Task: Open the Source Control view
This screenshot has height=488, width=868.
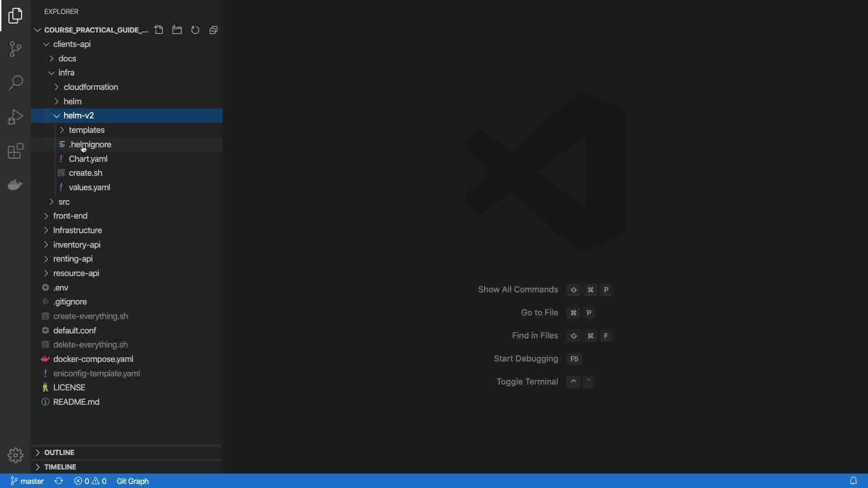Action: pyautogui.click(x=15, y=49)
